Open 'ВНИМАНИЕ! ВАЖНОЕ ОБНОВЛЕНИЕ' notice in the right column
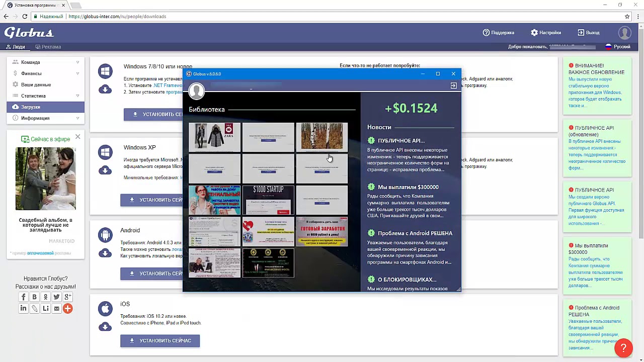 pyautogui.click(x=596, y=69)
